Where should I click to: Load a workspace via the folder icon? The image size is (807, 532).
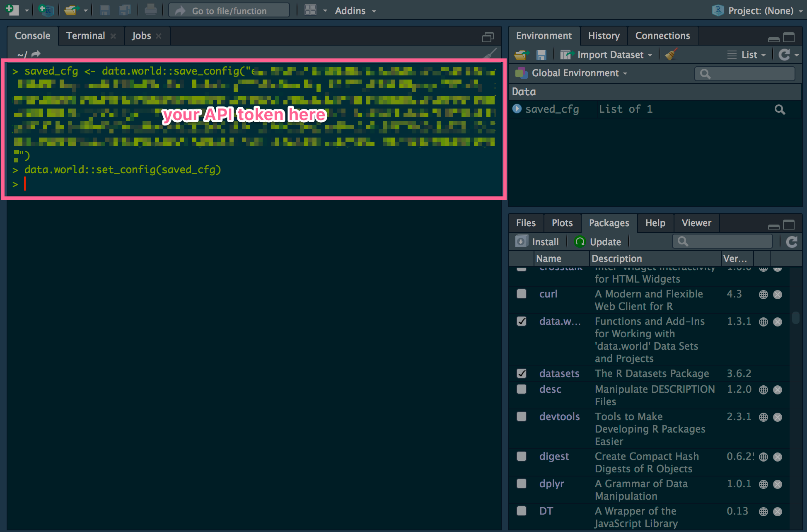[521, 54]
